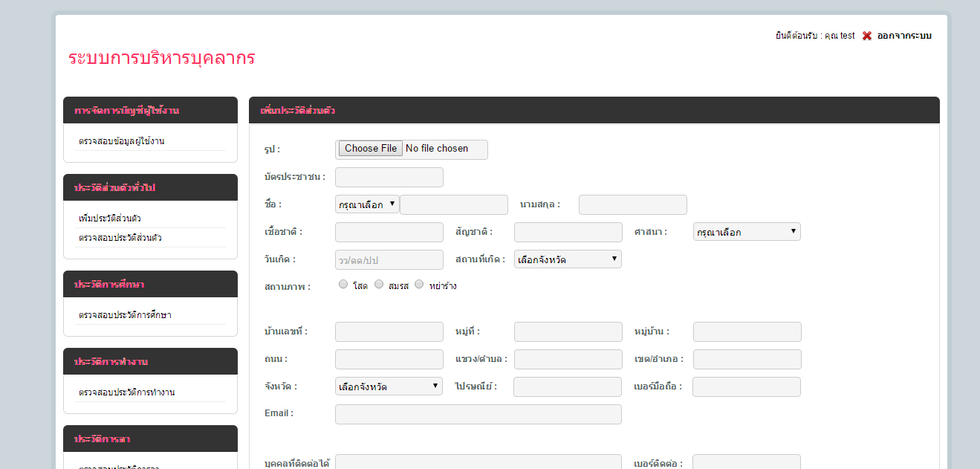Click the welcome text 'คุณ test'
Screen dimensions: 980x469
pyautogui.click(x=840, y=36)
